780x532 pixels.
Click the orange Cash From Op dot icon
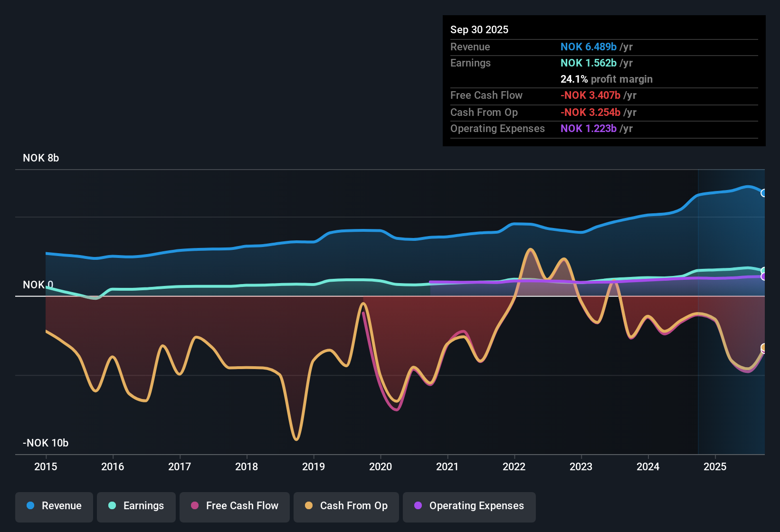pyautogui.click(x=309, y=506)
